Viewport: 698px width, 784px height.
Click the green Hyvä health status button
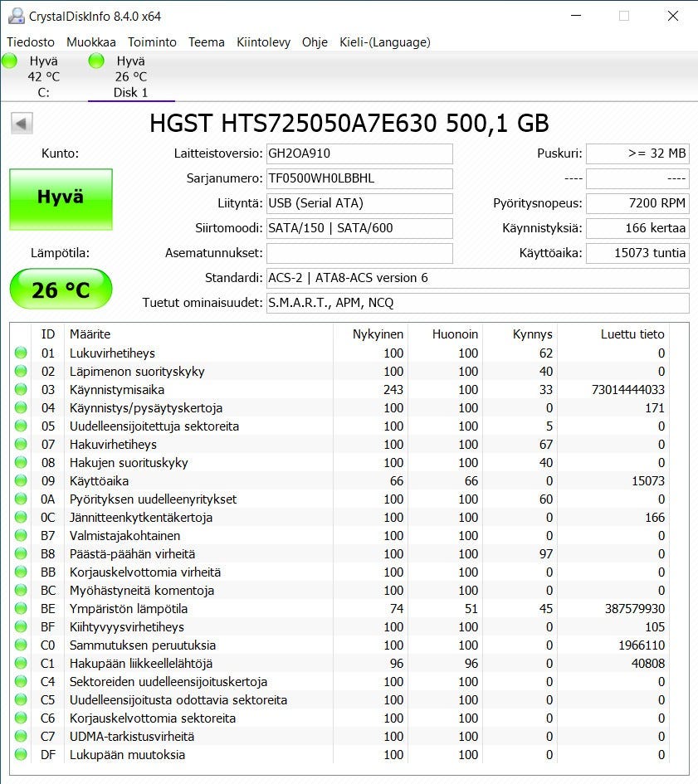61,199
